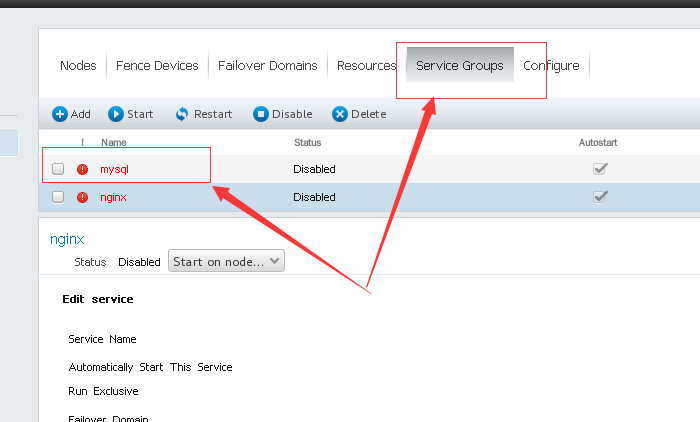Click the Delete X icon
This screenshot has width=700, height=422.
tap(340, 114)
